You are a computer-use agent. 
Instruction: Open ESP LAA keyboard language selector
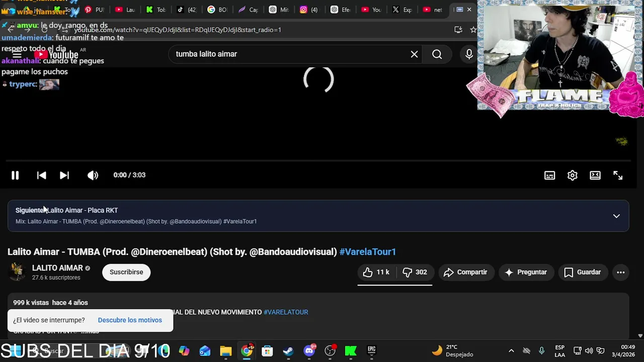559,351
